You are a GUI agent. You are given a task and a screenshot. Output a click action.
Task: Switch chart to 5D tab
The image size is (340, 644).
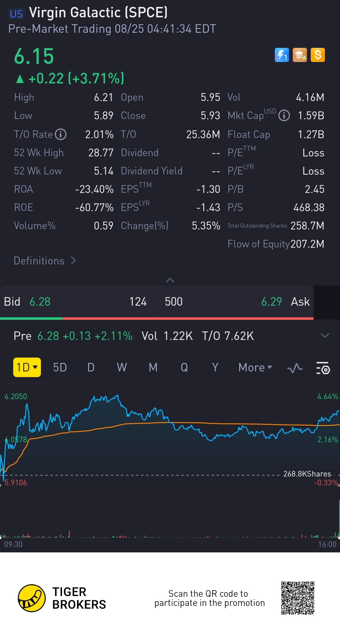[60, 367]
